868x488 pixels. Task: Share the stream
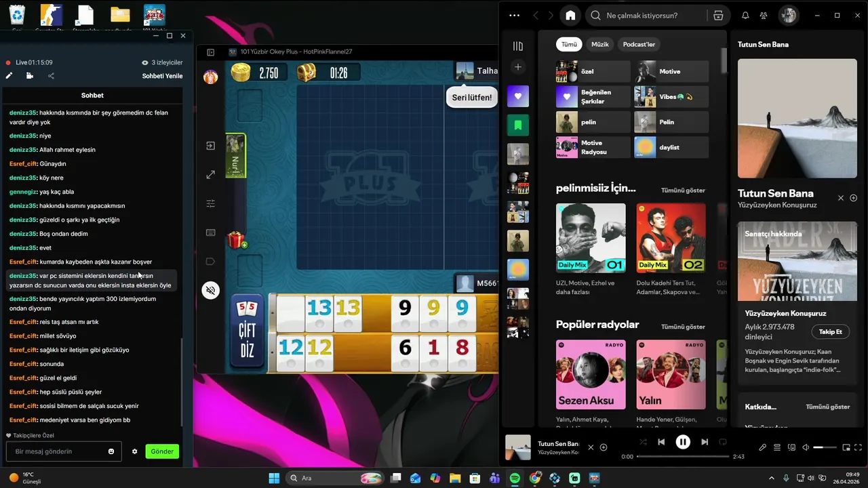click(51, 76)
